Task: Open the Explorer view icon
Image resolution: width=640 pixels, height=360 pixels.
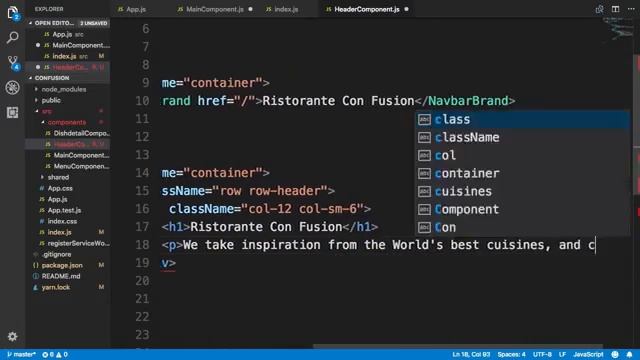Action: coord(13,13)
